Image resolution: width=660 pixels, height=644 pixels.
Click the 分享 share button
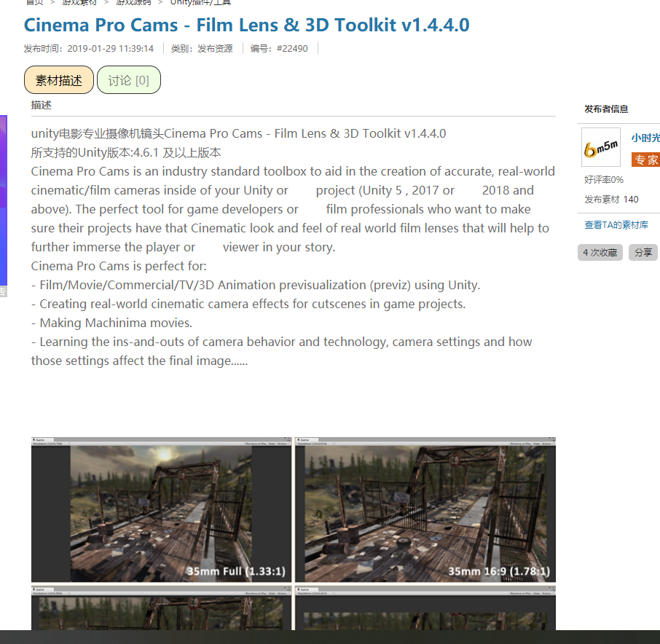pos(643,253)
